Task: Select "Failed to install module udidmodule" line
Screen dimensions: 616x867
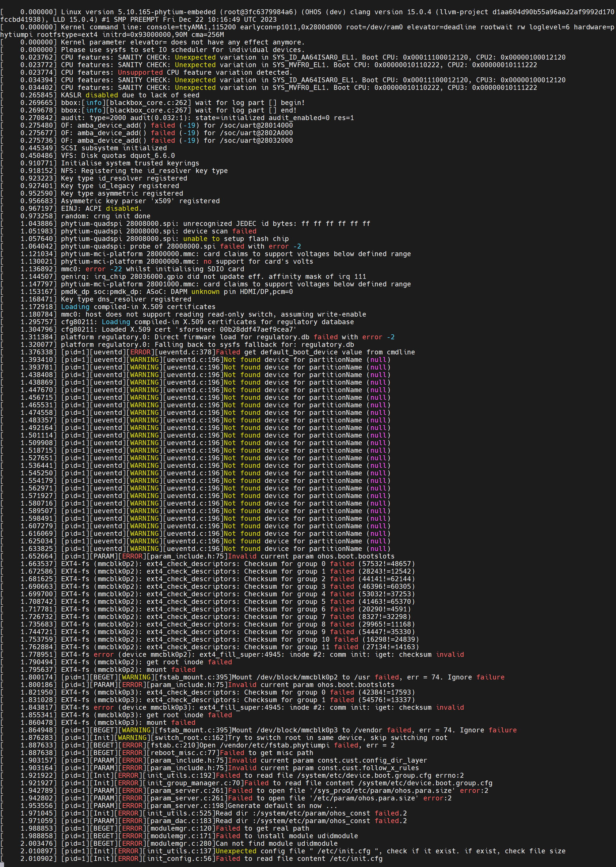Action: pyautogui.click(x=179, y=836)
